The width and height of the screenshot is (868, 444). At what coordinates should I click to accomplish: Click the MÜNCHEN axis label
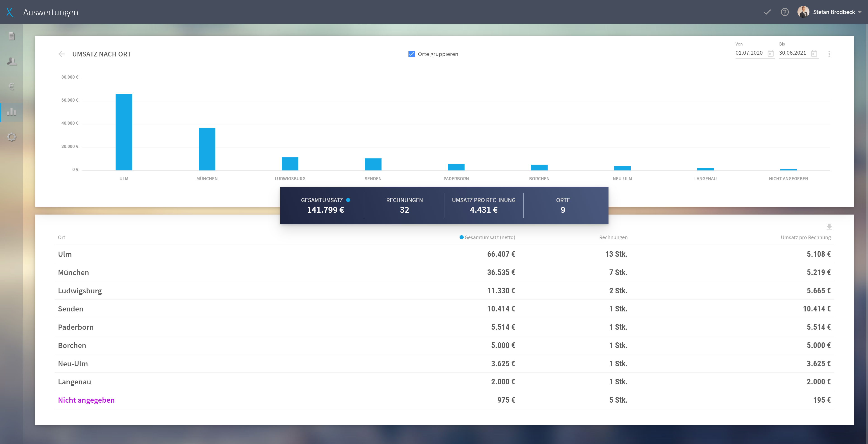tap(207, 179)
